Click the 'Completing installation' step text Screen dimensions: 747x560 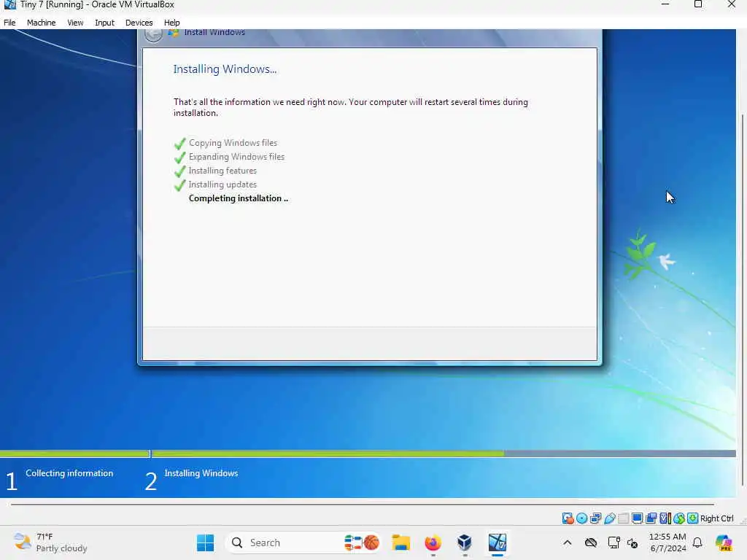239,198
